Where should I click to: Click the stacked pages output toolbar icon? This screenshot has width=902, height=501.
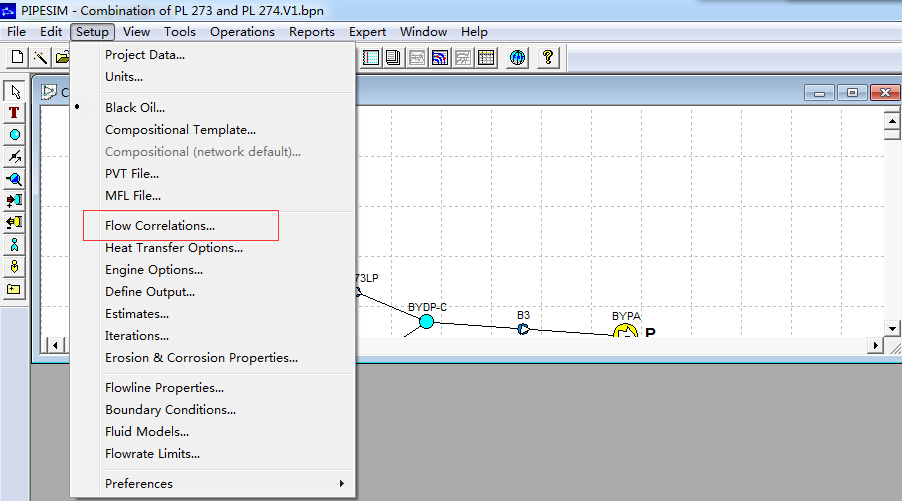click(393, 58)
